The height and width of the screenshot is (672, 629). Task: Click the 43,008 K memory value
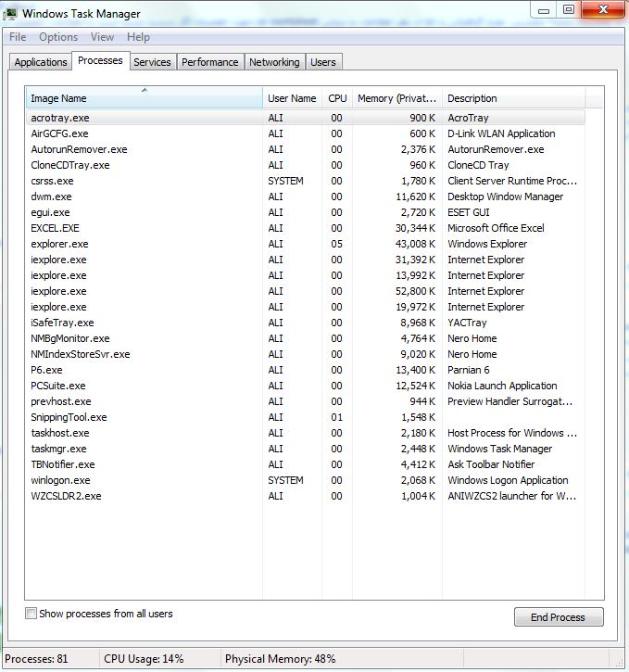click(415, 244)
